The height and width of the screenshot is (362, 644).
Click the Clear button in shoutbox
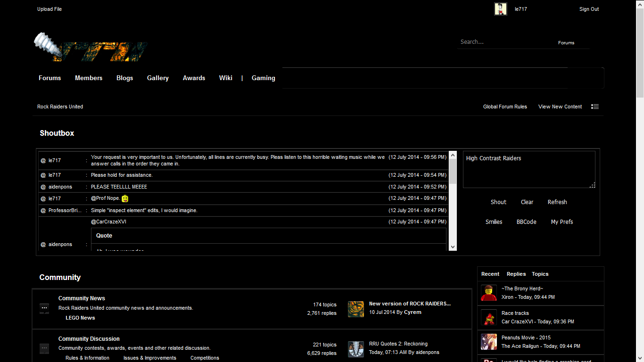click(527, 202)
